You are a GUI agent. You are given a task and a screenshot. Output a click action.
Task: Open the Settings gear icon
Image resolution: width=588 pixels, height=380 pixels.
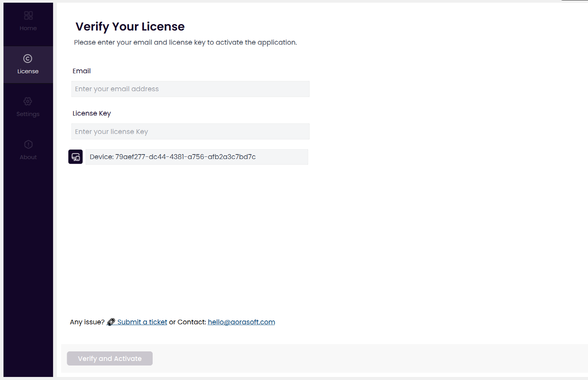(28, 101)
